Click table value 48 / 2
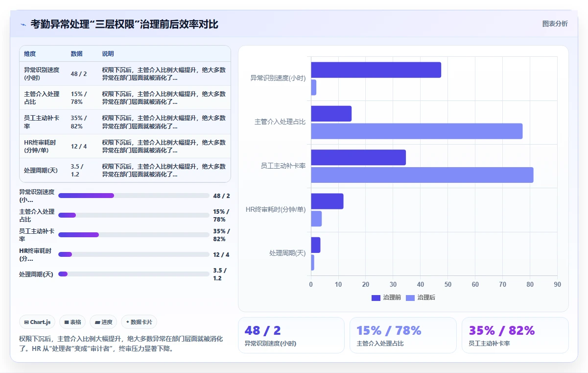Viewport: 588px width, 373px height. coord(79,74)
